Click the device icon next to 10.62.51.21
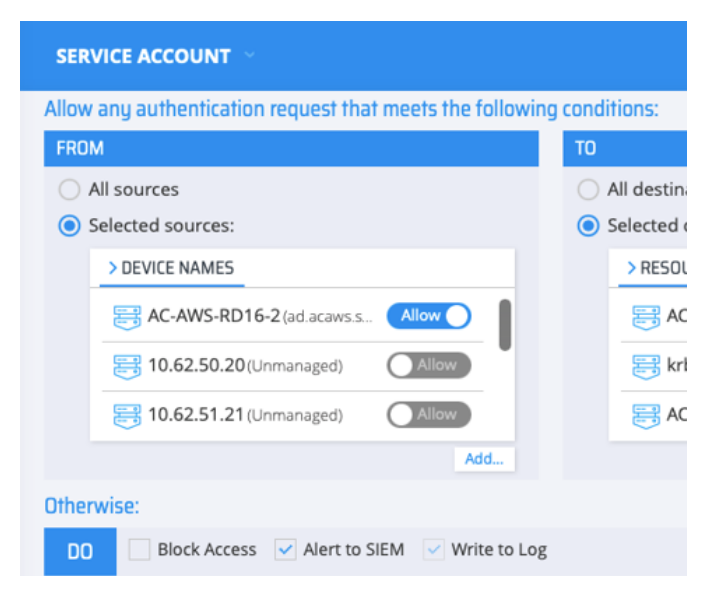Image resolution: width=706 pixels, height=604 pixels. [x=127, y=415]
